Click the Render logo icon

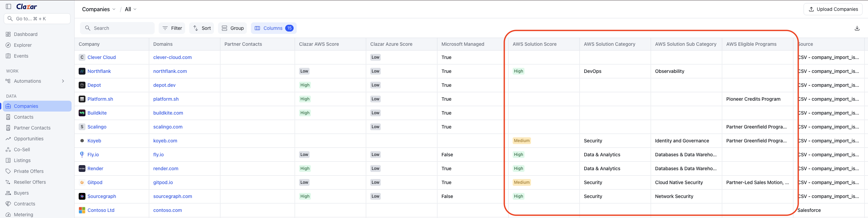[82, 169]
